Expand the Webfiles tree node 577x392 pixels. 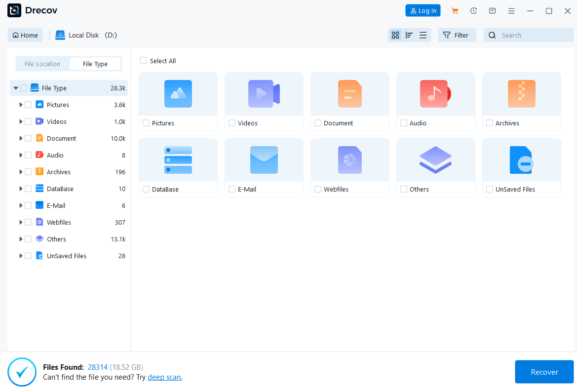pos(21,222)
